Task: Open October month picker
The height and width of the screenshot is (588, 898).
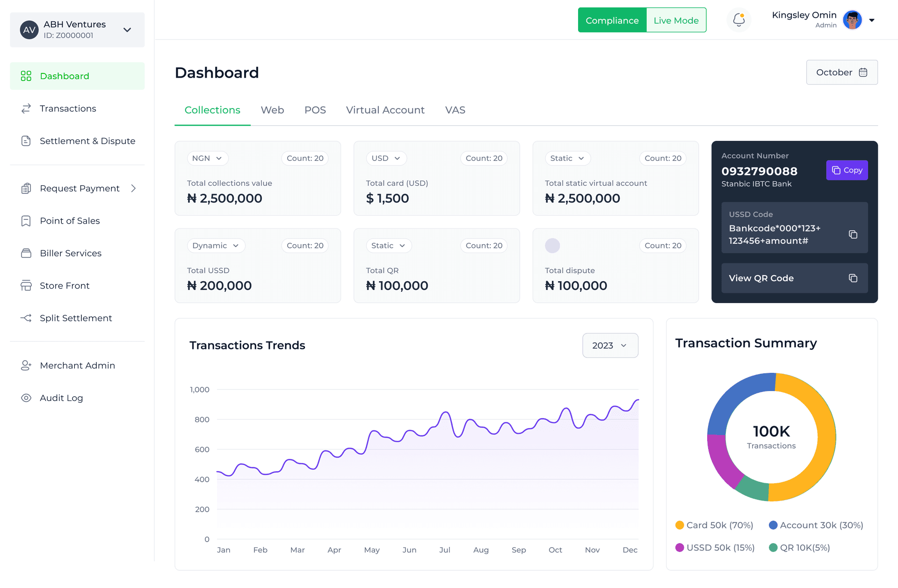Action: [841, 73]
